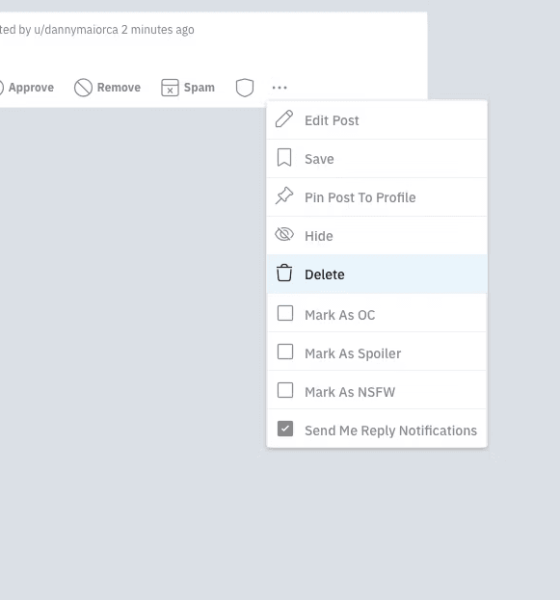Click the Remove circle-slash icon
This screenshot has width=560, height=600.
[x=83, y=88]
